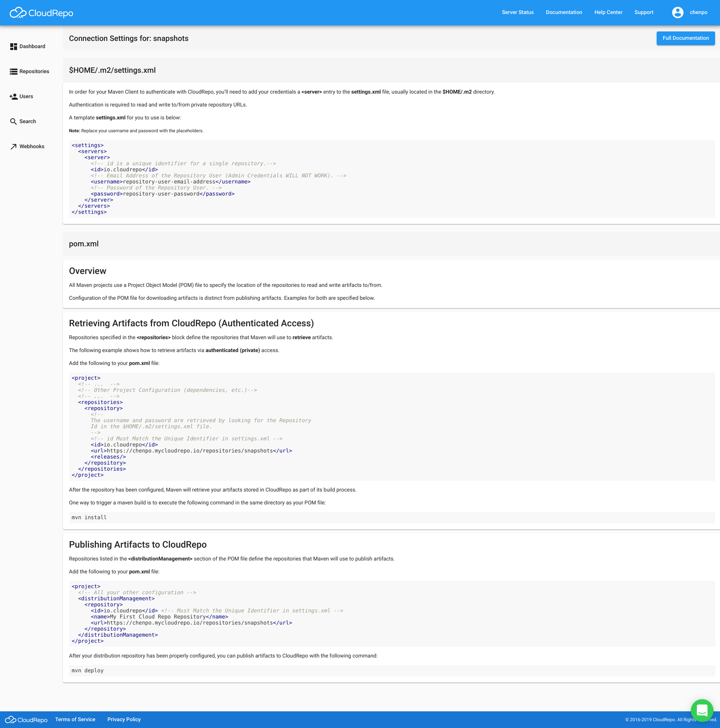Click the snapshots URL in distributionManagement
Screen dimensions: 720x728
click(x=190, y=623)
